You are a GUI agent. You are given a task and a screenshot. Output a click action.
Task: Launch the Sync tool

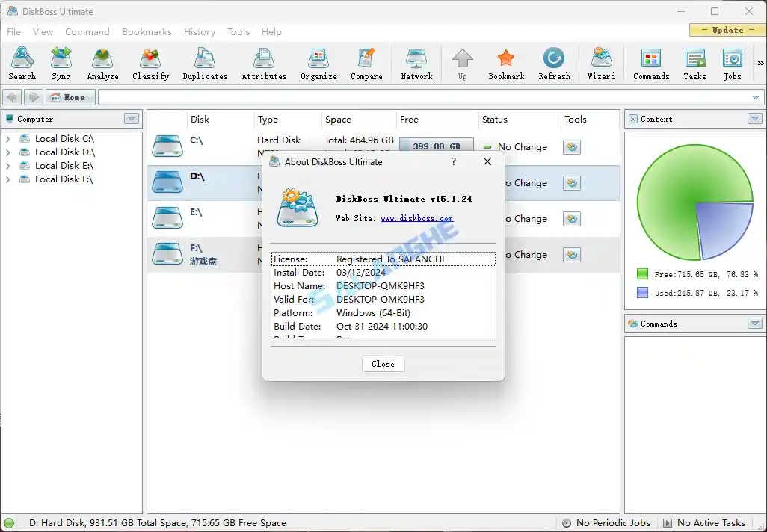[x=61, y=63]
